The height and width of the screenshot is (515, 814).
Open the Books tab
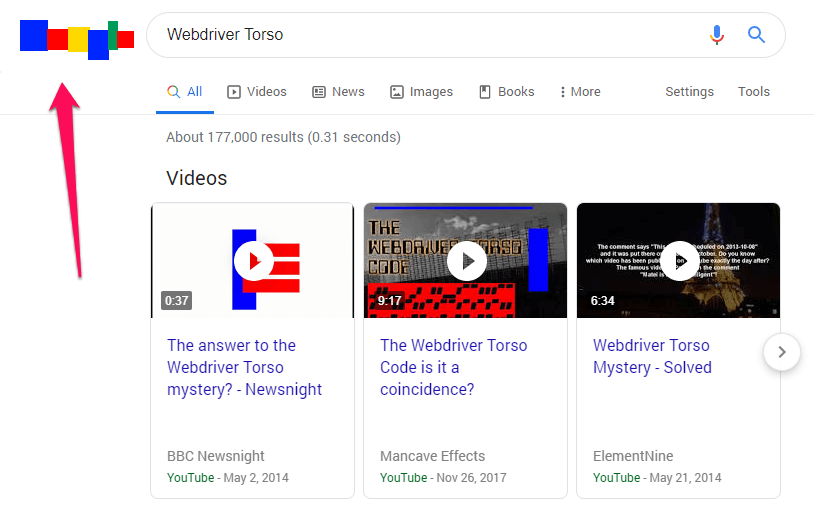tap(506, 92)
